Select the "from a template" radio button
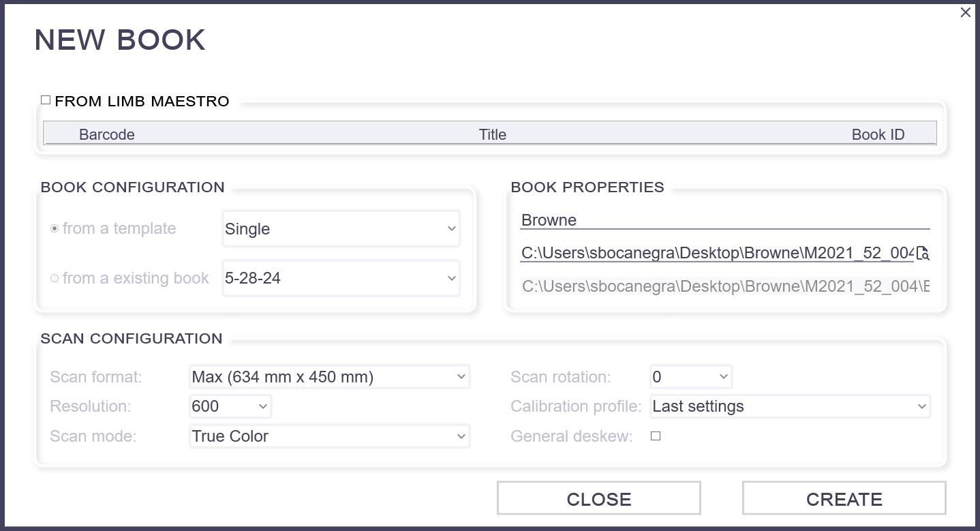This screenshot has height=531, width=980. click(x=55, y=228)
